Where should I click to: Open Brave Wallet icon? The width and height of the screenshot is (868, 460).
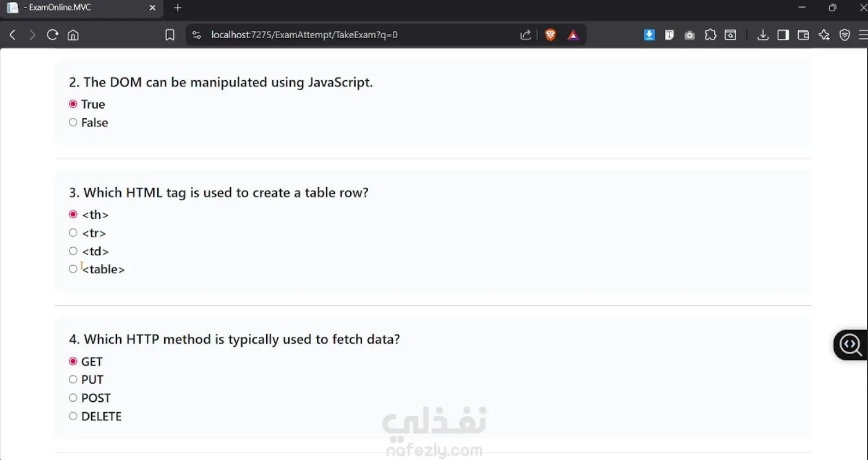803,35
